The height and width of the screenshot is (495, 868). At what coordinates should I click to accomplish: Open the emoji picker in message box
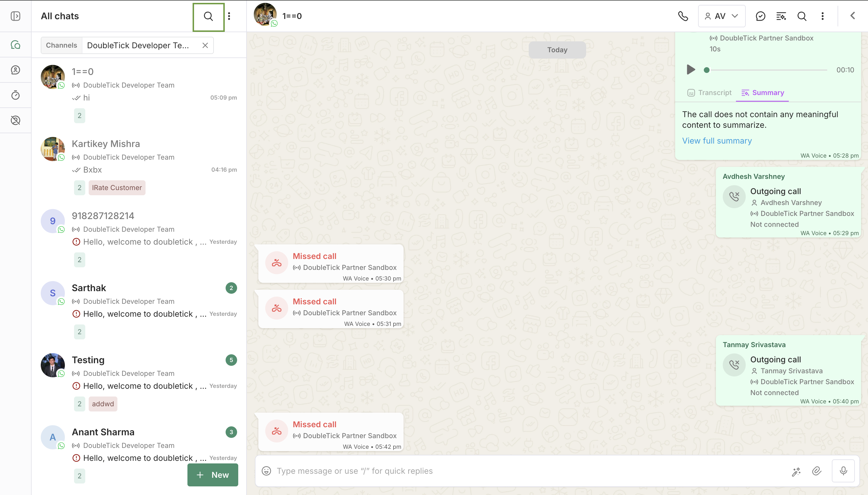[266, 471]
